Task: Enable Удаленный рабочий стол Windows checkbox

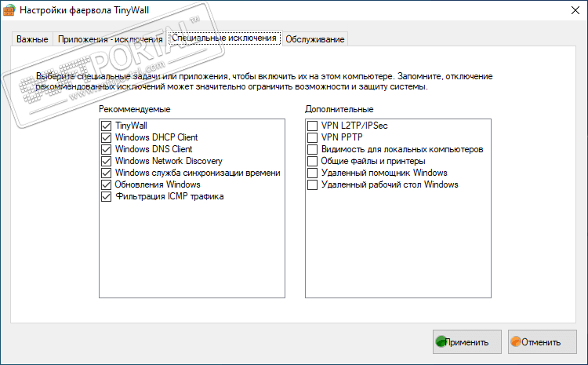Action: (x=312, y=184)
